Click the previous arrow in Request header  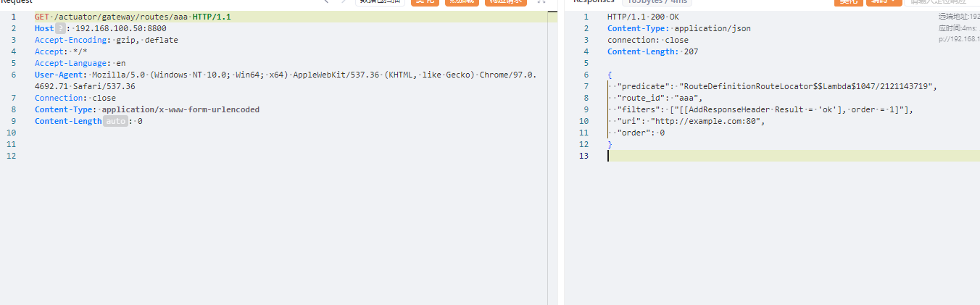(x=326, y=2)
